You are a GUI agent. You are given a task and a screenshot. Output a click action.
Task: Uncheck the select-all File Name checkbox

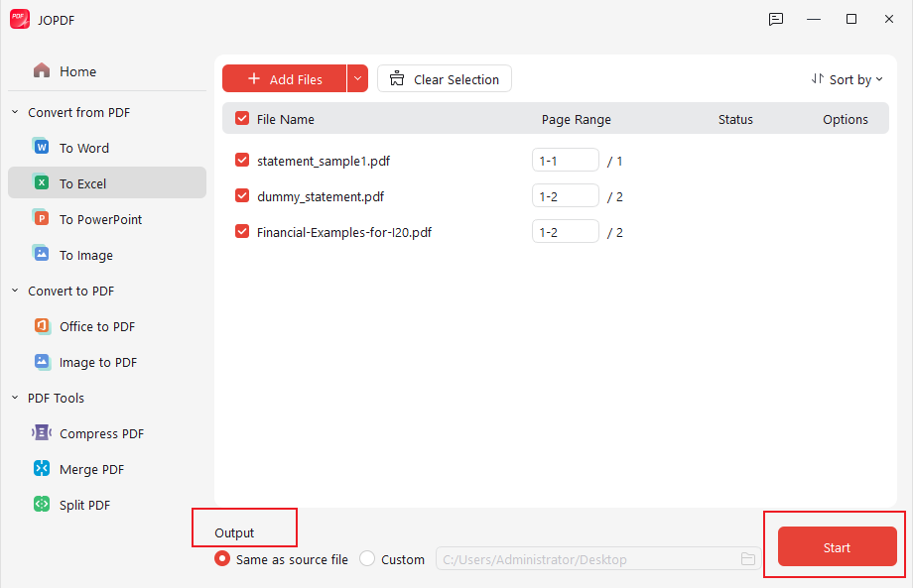point(241,117)
